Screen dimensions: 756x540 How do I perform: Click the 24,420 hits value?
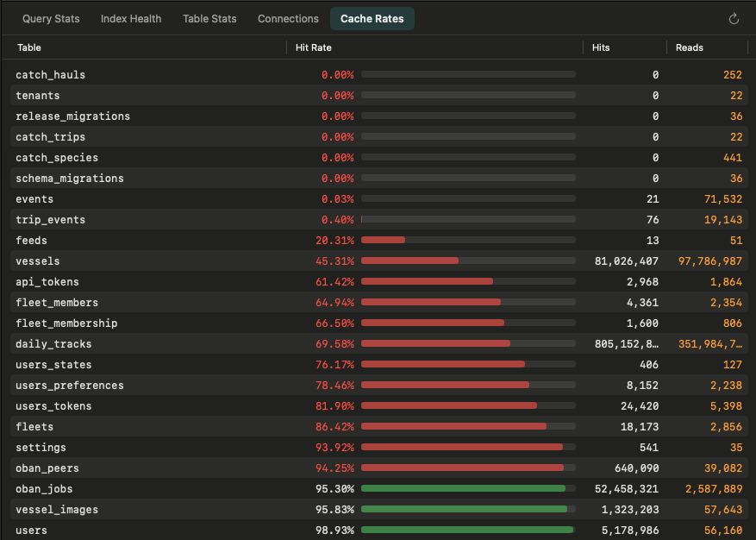point(640,407)
